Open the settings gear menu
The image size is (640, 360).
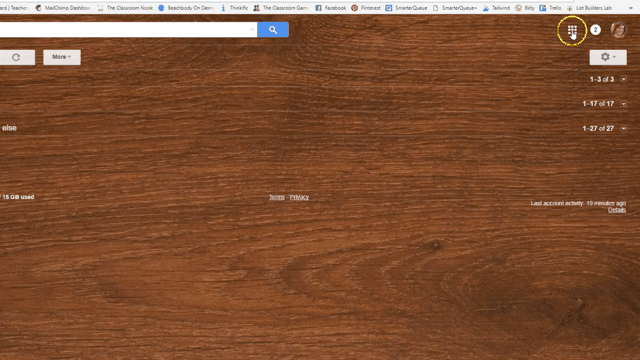608,57
